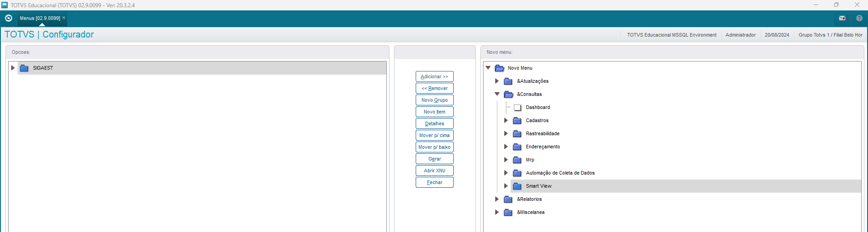Expand the Endereçamento node
Screen dimensions: 868x232
point(506,147)
